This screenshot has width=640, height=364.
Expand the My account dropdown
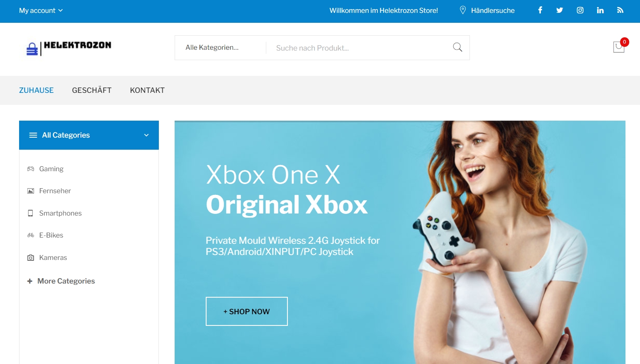[41, 10]
